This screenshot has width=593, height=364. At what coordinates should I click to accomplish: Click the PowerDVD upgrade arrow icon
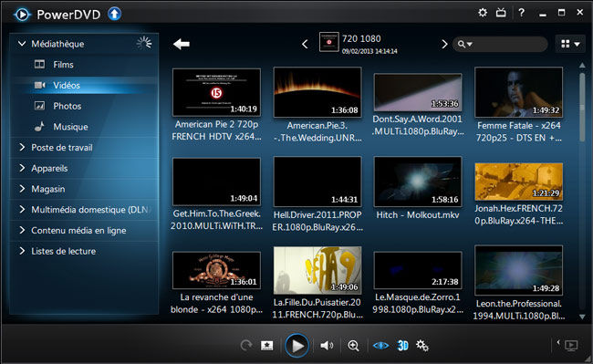pos(114,14)
